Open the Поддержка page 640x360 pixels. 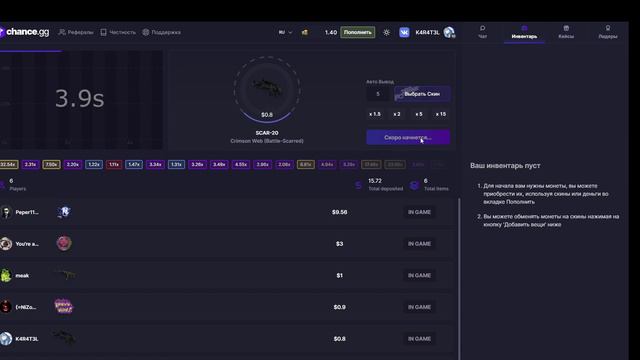pyautogui.click(x=161, y=32)
